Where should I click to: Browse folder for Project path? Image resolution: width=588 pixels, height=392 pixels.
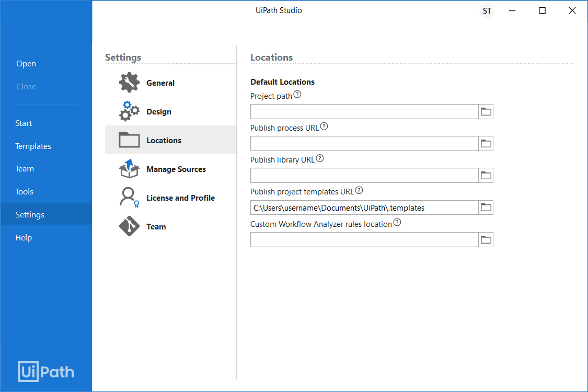[x=486, y=112]
